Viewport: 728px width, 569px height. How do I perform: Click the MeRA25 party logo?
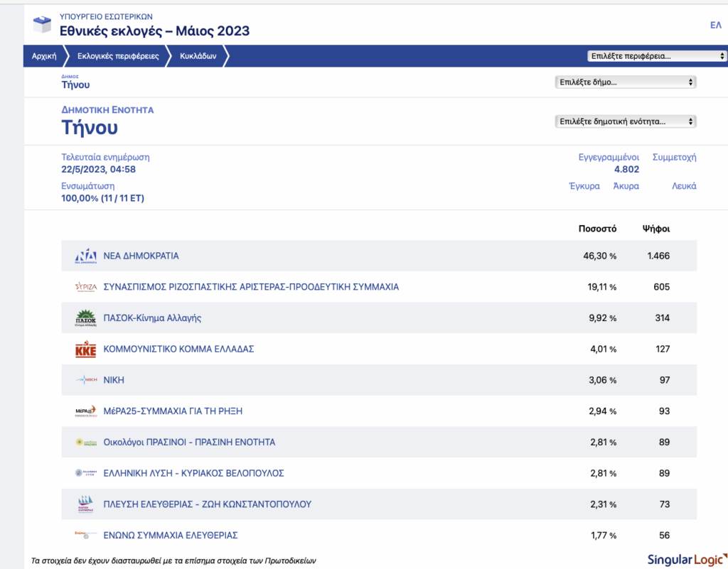point(86,411)
